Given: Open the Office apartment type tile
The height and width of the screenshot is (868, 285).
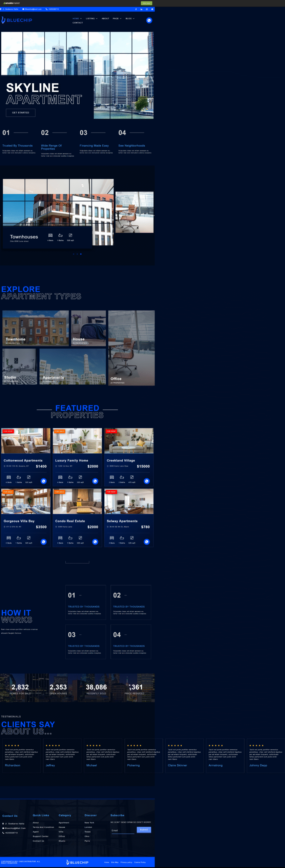Looking at the screenshot, I should (x=131, y=348).
